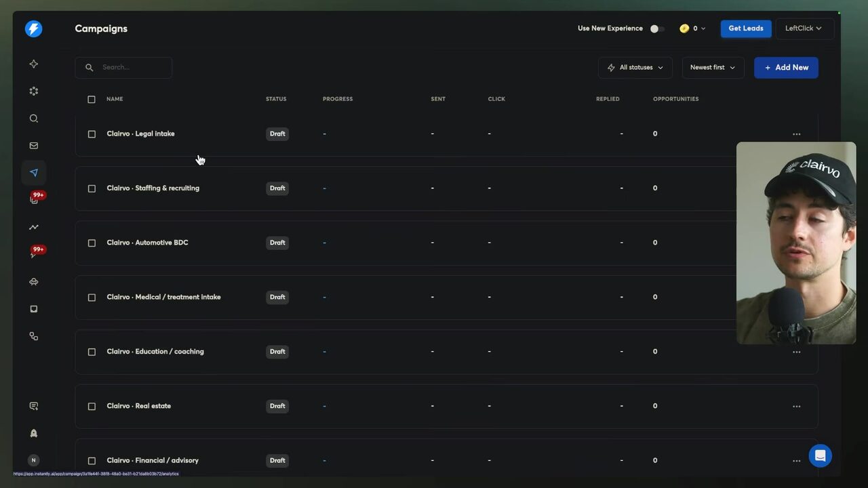Open the Clairvo · Financial / advisory campaign
The width and height of the screenshot is (868, 488).
153,460
